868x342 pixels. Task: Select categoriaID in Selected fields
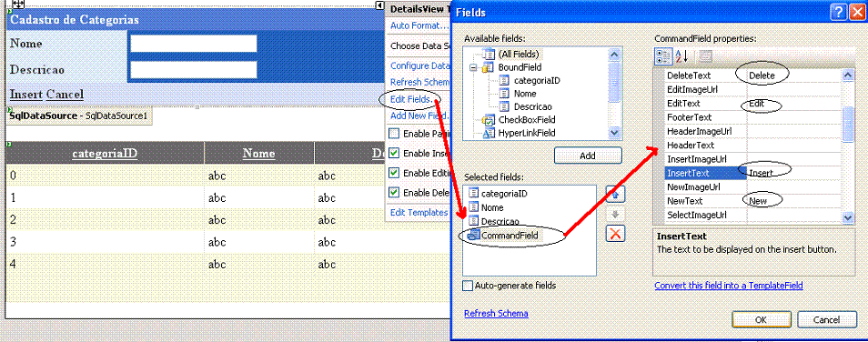(x=504, y=194)
